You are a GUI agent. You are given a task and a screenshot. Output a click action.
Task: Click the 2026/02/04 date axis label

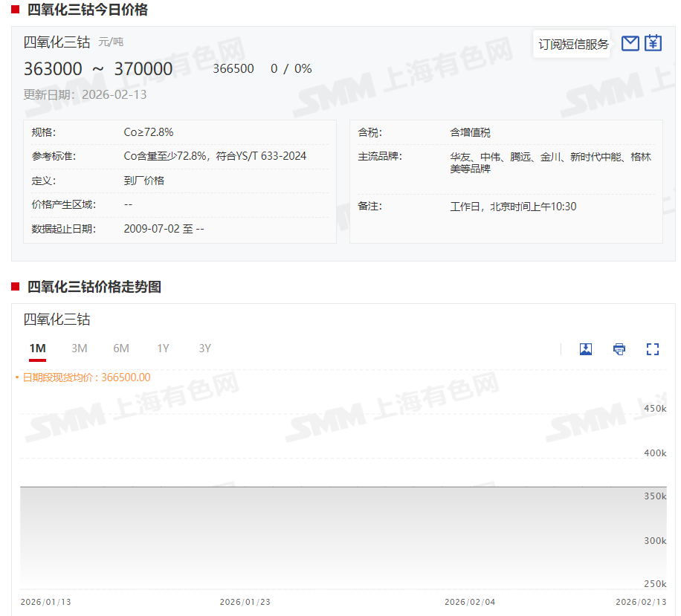click(470, 602)
